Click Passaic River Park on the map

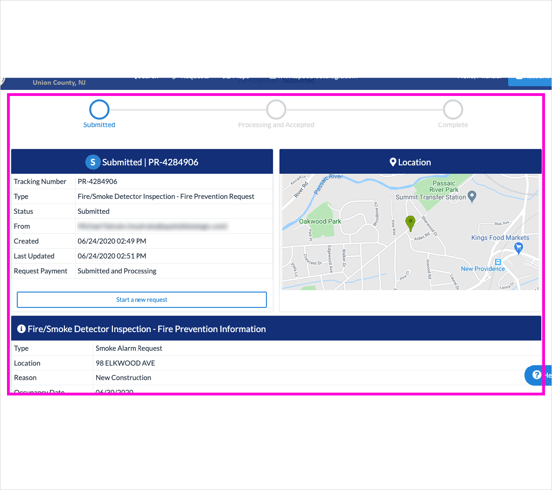pyautogui.click(x=444, y=186)
